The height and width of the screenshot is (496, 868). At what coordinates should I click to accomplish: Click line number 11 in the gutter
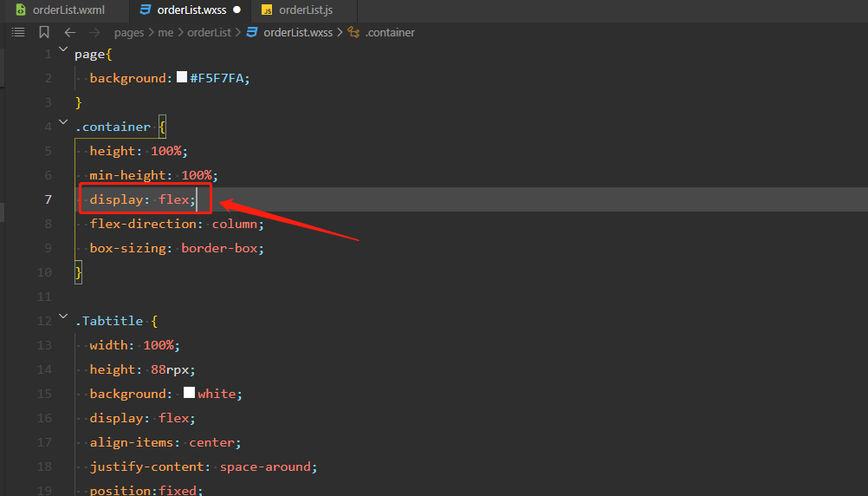(44, 297)
